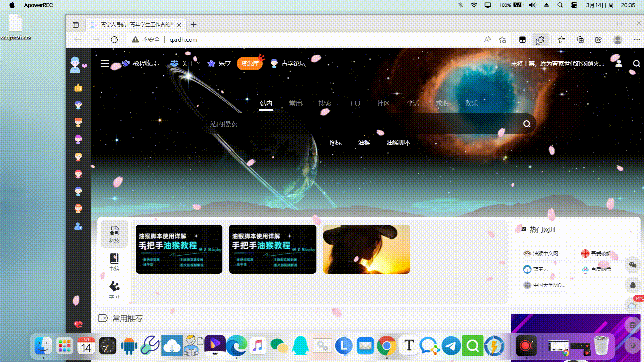Add page to favorites star icon
This screenshot has height=362, width=644.
click(502, 40)
